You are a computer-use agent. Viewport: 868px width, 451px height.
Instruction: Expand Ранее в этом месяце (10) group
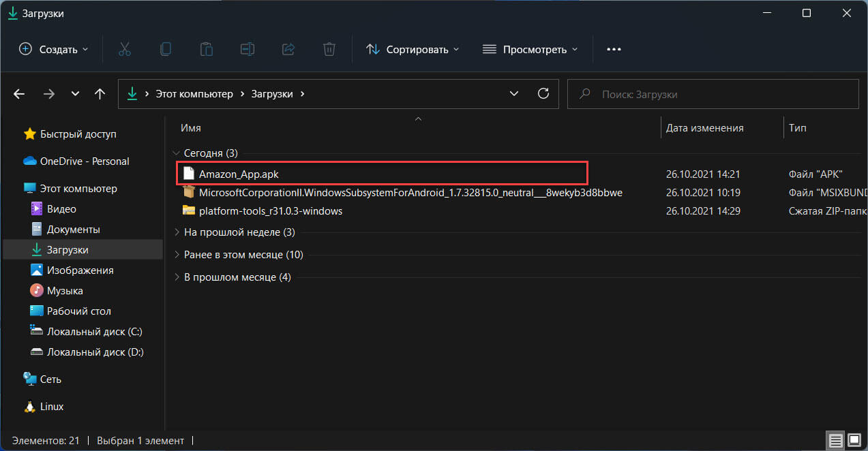coord(177,255)
